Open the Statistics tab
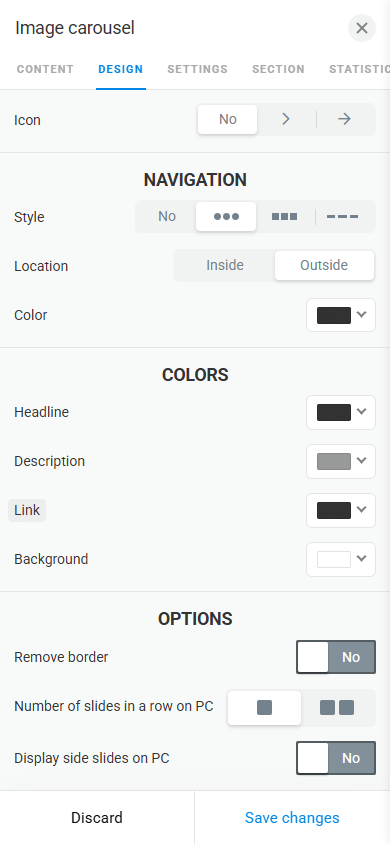The height and width of the screenshot is (844, 390). (x=359, y=69)
